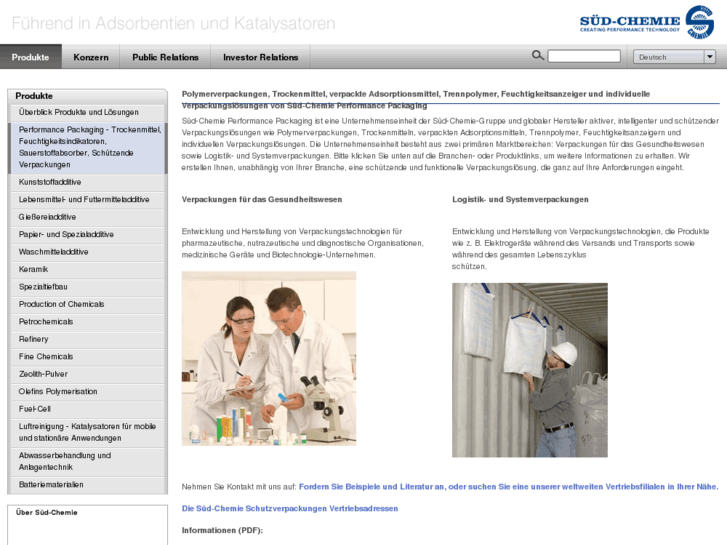Focus the search input field
Image resolution: width=727 pixels, height=545 pixels.
point(584,57)
